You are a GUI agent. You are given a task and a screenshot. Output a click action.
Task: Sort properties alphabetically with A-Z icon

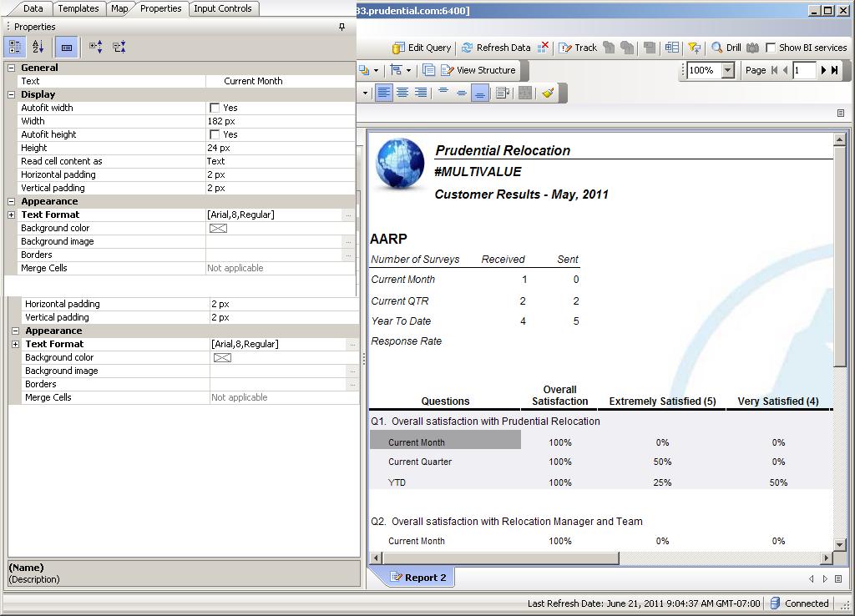(38, 48)
